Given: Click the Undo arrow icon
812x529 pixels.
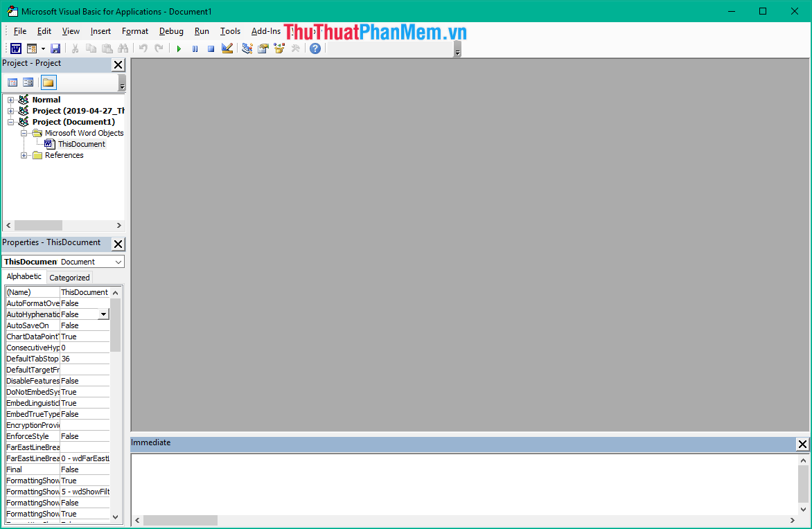Looking at the screenshot, I should tap(143, 48).
